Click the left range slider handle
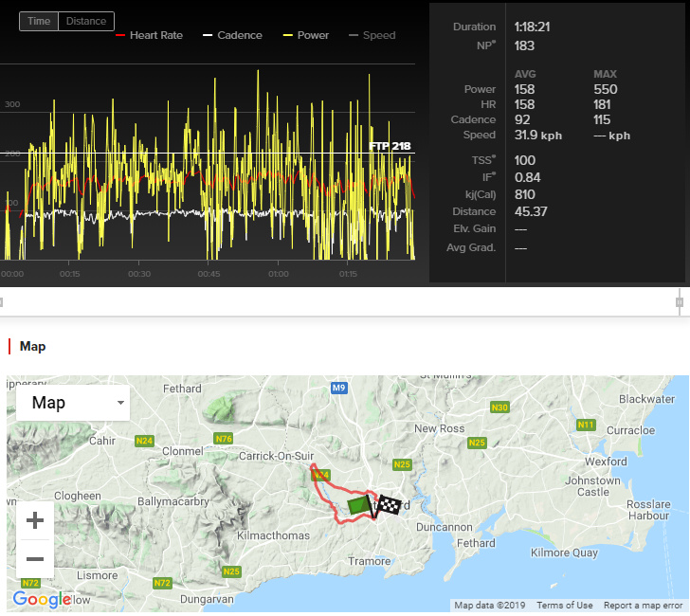Screen dimensions: 690x616 1,302
